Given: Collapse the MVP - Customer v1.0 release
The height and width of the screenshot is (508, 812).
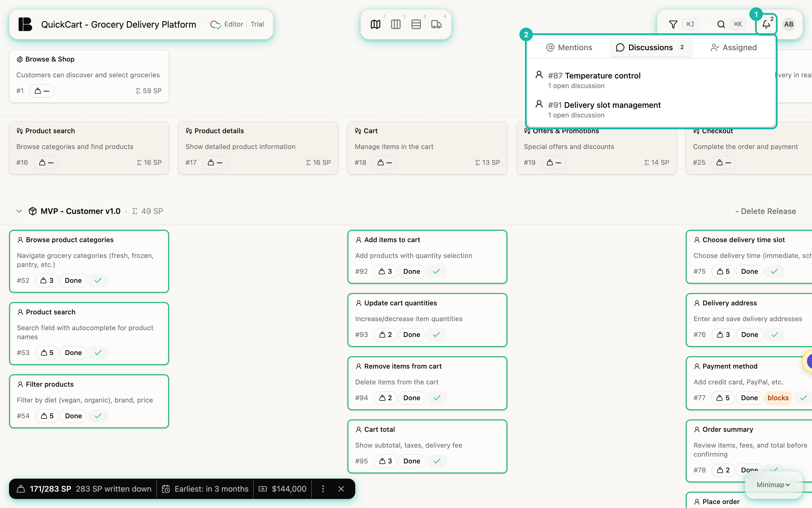Looking at the screenshot, I should coord(19,211).
